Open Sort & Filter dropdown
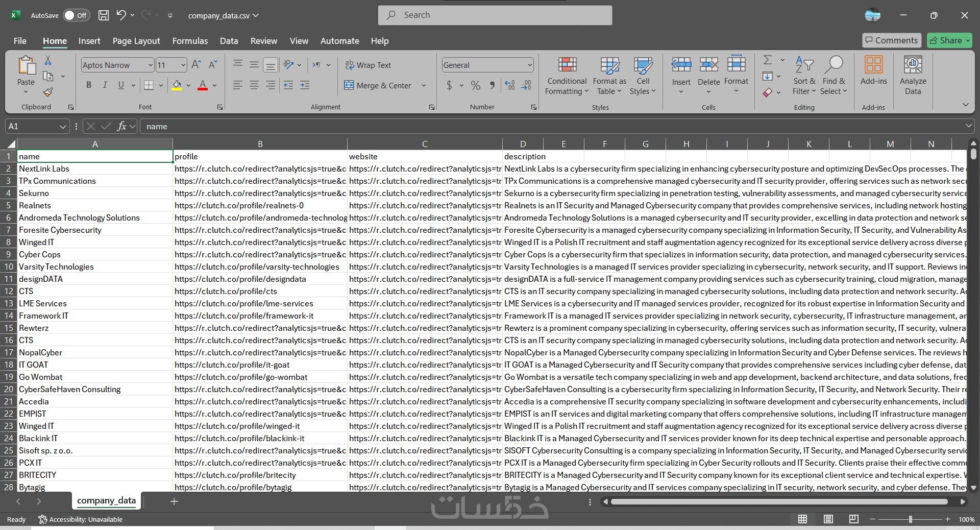Screen dimensions: 980x530 click(x=804, y=76)
